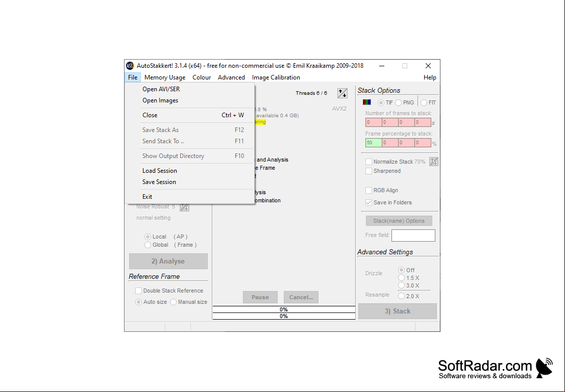Viewport: 565px width, 392px height.
Task: Tick the Sharpened checkbox
Action: point(369,171)
